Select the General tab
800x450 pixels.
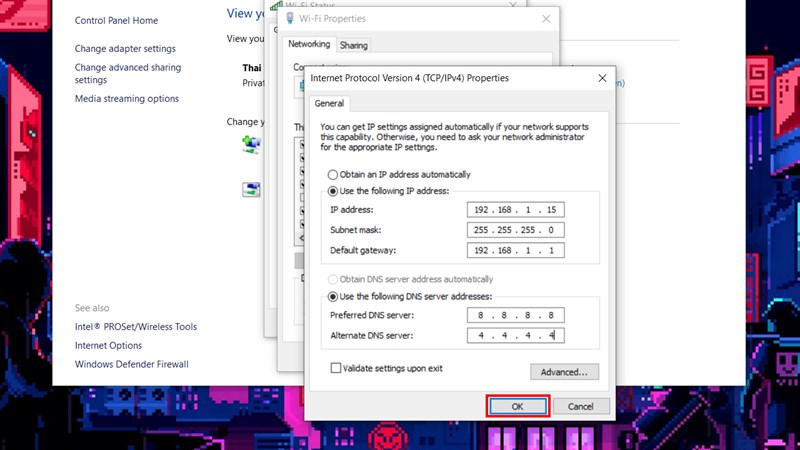tap(329, 103)
